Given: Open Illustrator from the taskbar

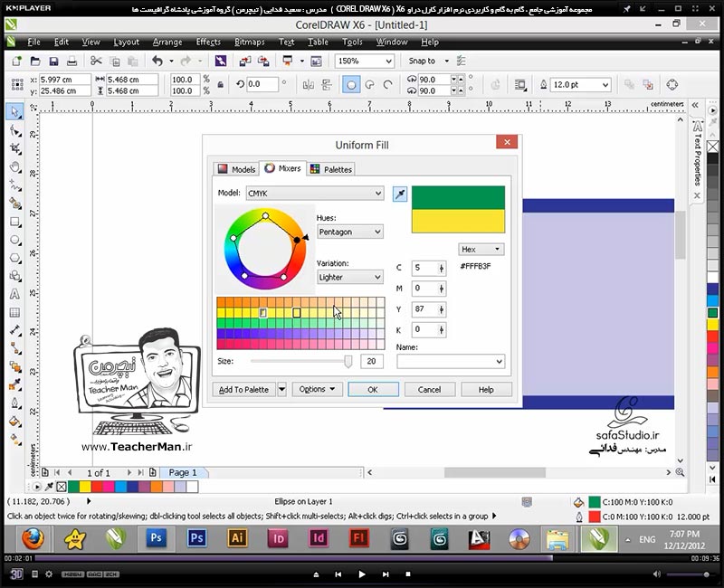Looking at the screenshot, I should coord(237,538).
